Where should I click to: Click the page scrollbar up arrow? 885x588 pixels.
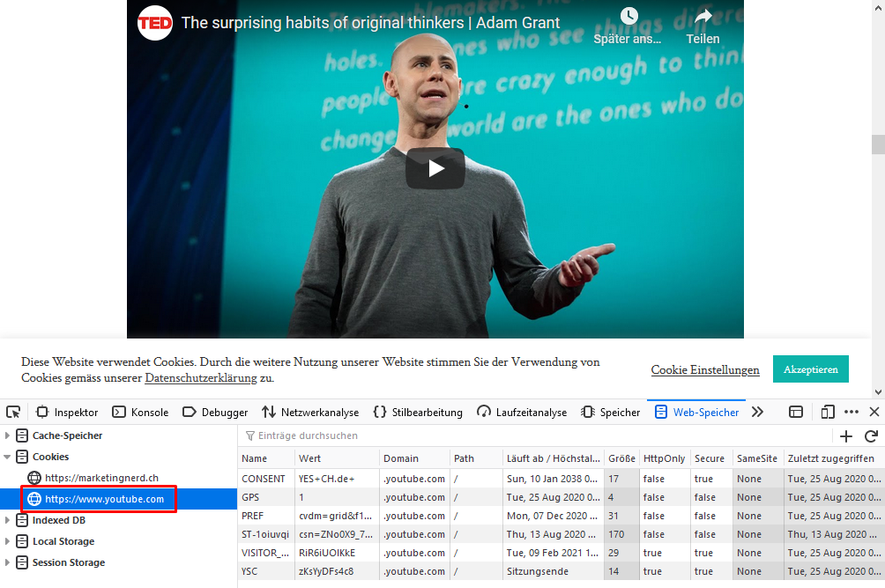(x=878, y=6)
